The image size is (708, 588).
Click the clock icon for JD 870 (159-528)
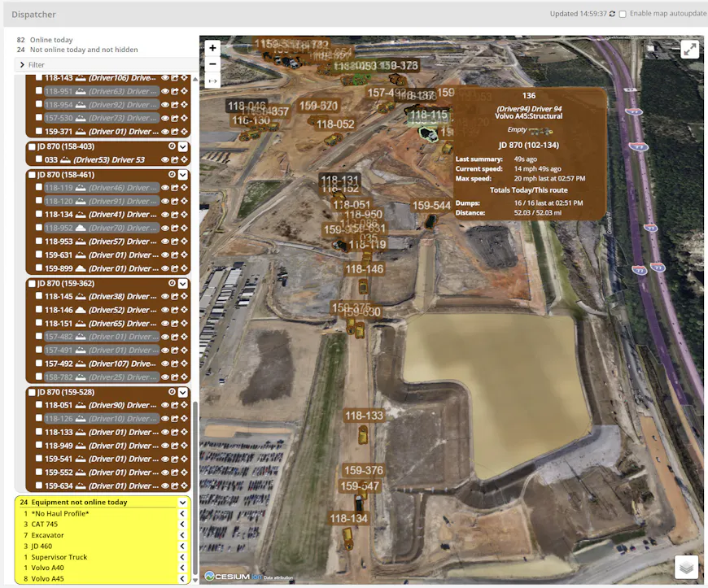172,392
